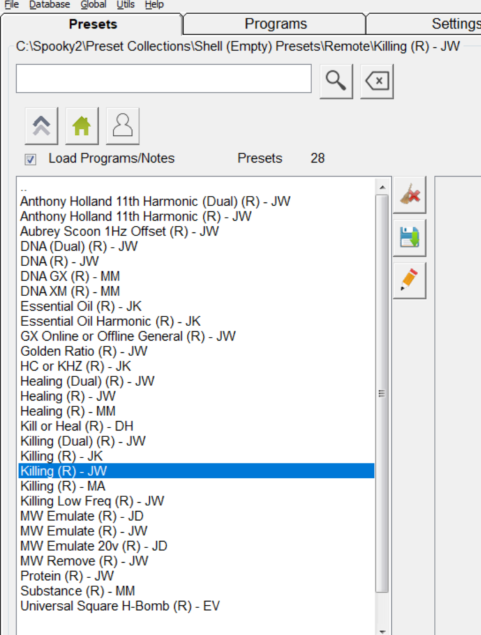The height and width of the screenshot is (635, 481).
Task: Go to the home folder via the green house icon
Action: click(82, 126)
